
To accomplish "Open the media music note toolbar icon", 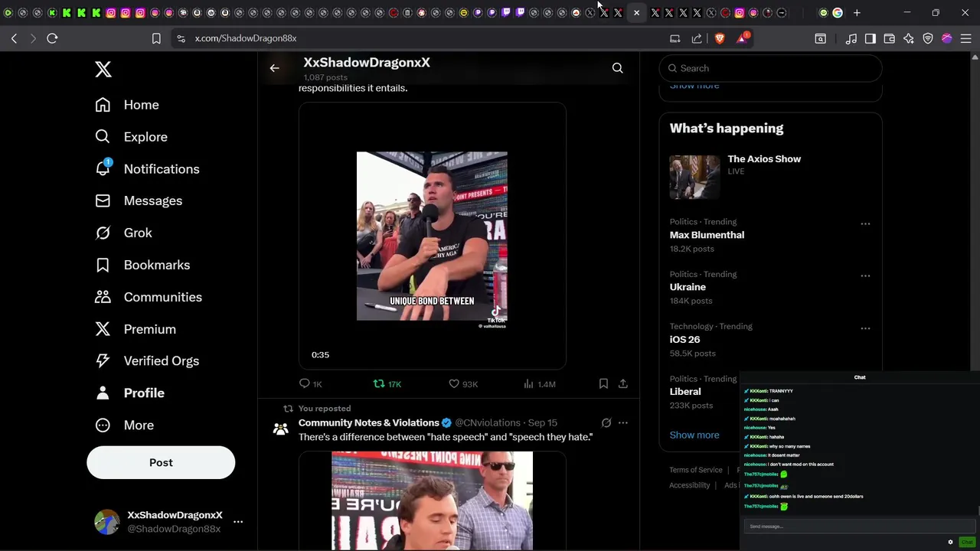I will pos(851,38).
